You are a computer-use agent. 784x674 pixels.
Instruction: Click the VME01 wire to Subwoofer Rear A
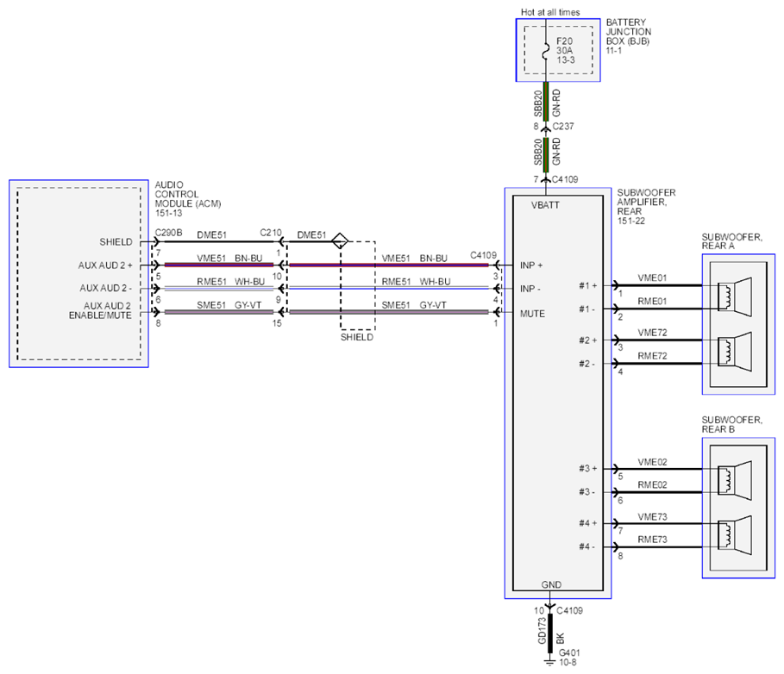click(658, 285)
